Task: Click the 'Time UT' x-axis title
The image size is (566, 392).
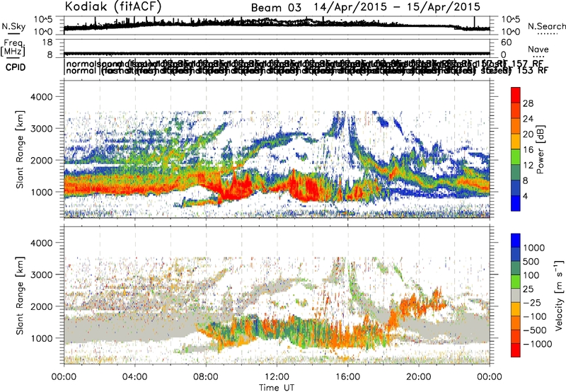Action: 276,388
